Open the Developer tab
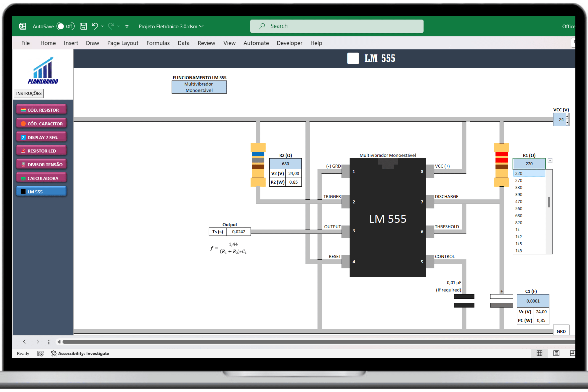Viewport: 588px width, 392px height. [x=289, y=43]
